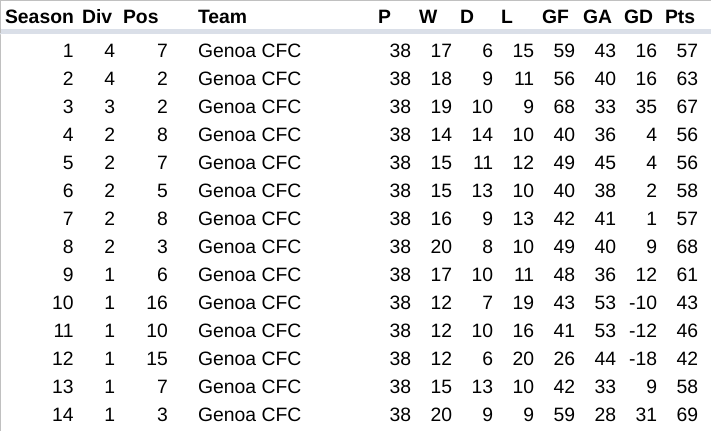This screenshot has width=711, height=431.
Task: Select Genoa CFC in season 1 row
Action: (249, 51)
